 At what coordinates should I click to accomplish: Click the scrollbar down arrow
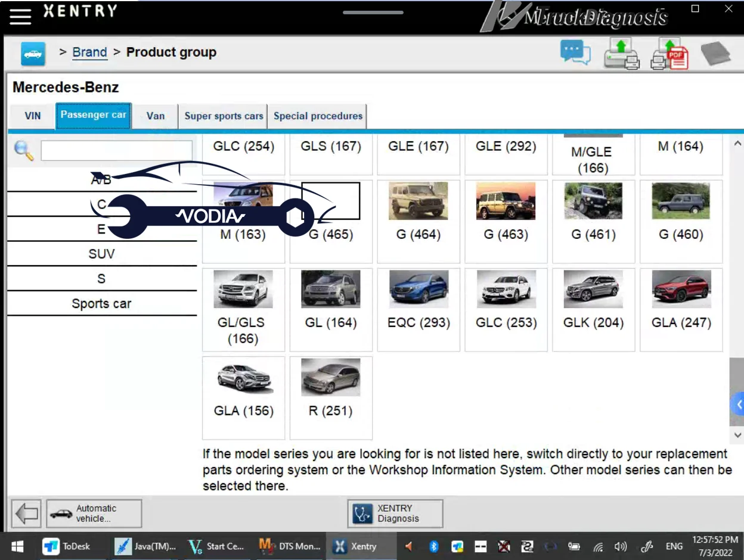tap(737, 435)
